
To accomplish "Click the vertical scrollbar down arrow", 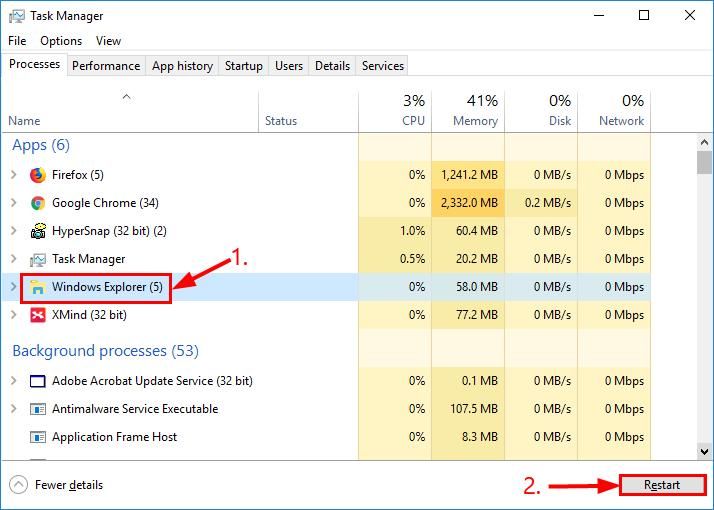I will pyautogui.click(x=704, y=452).
